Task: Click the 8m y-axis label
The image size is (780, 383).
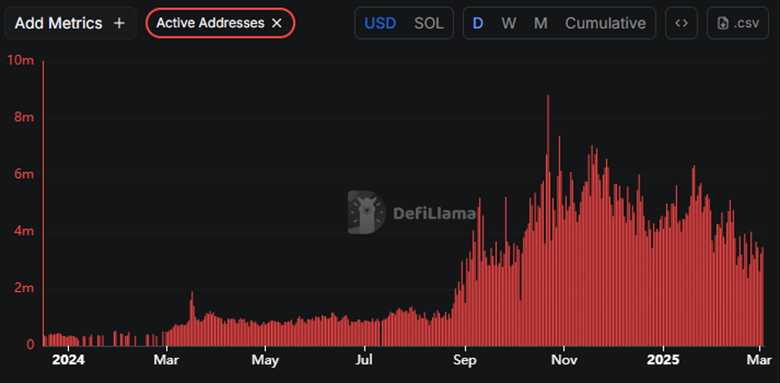Action: (x=24, y=118)
